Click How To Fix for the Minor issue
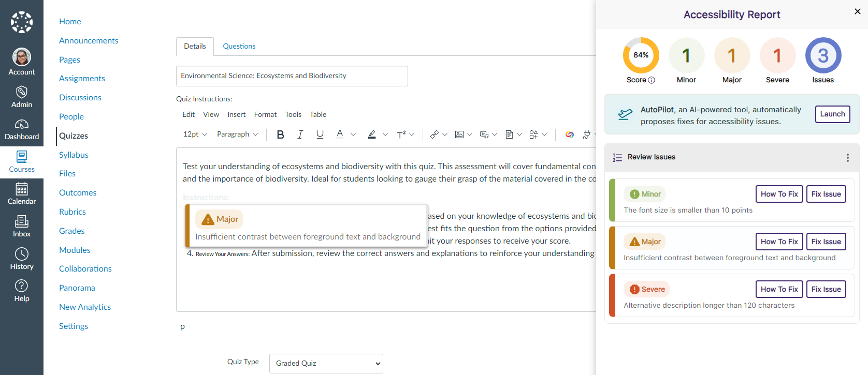Screen dimensions: 868x375 point(779,194)
